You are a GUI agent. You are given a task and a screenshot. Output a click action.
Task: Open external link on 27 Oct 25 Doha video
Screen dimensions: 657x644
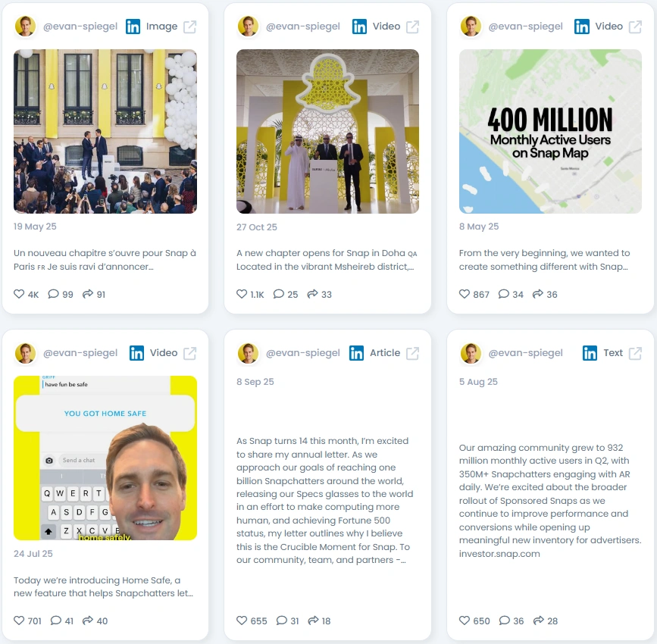[413, 27]
